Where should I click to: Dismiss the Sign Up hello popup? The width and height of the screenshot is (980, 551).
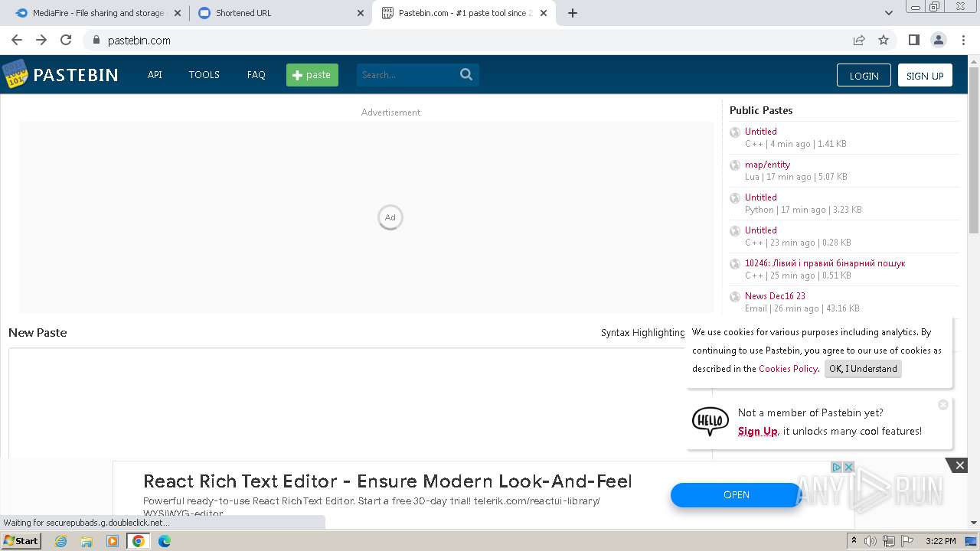click(x=943, y=405)
